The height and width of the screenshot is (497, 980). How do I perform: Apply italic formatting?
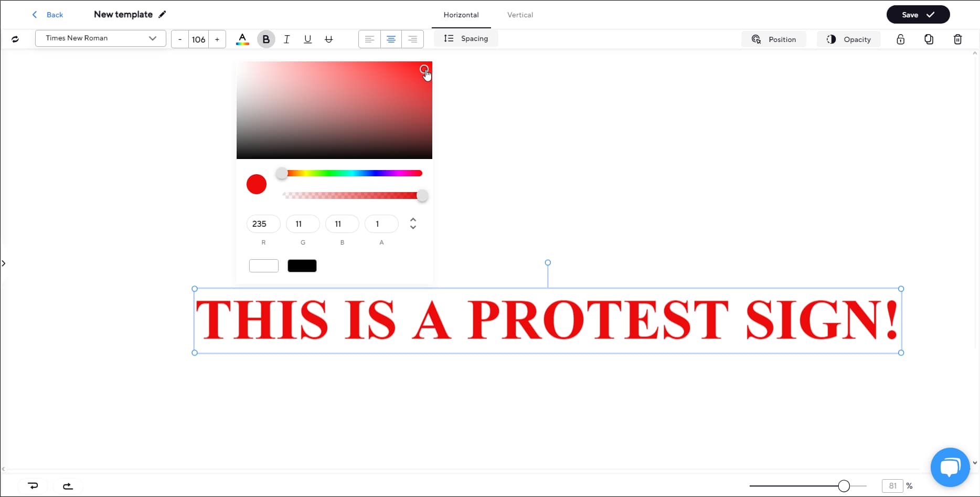point(286,39)
